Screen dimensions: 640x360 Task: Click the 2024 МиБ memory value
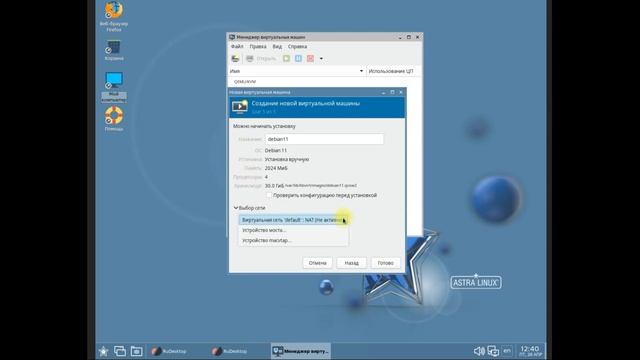tap(276, 168)
